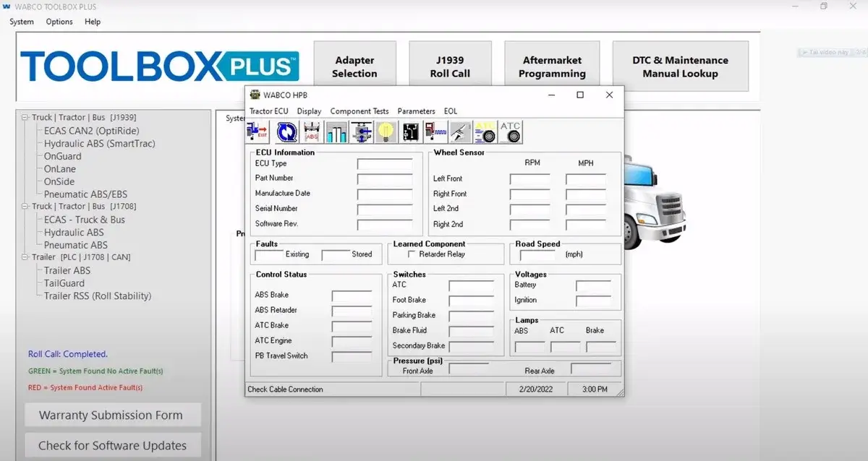The height and width of the screenshot is (461, 868).
Task: Click the Exit toolbar icon
Action: point(258,132)
